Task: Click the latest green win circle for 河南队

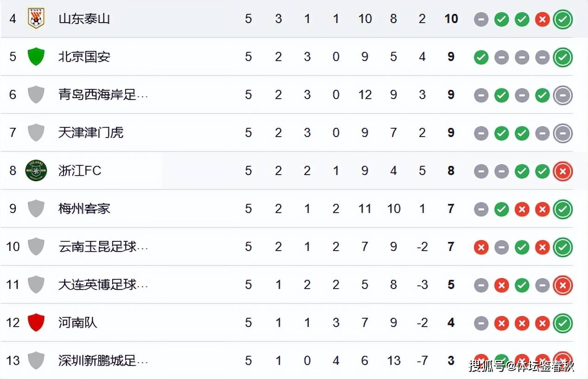Action: coord(562,323)
